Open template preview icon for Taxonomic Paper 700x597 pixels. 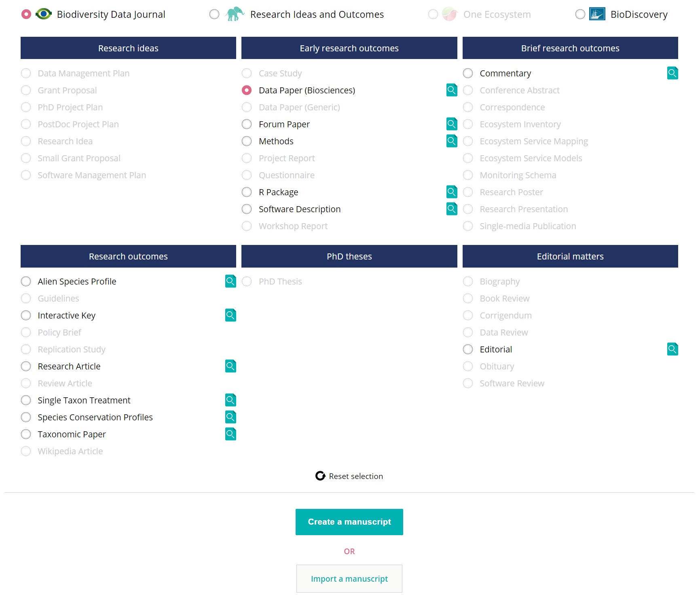231,434
